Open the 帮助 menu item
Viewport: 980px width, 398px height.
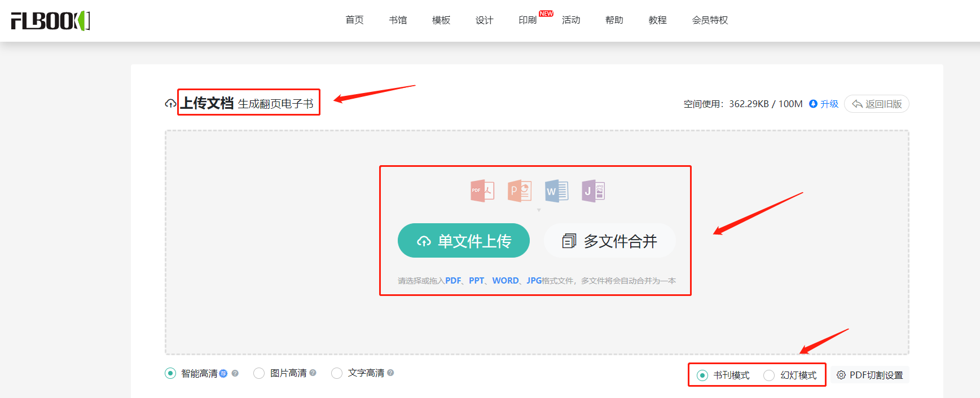tap(614, 20)
